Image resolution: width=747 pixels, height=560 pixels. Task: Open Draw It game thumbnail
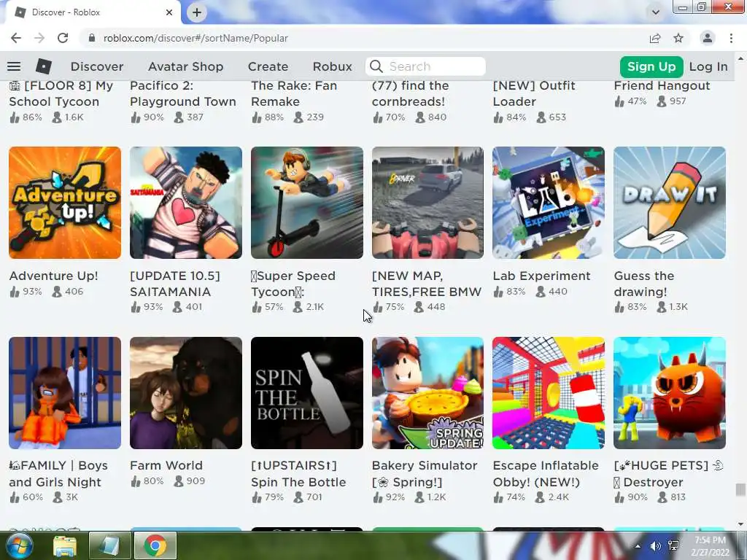click(670, 203)
